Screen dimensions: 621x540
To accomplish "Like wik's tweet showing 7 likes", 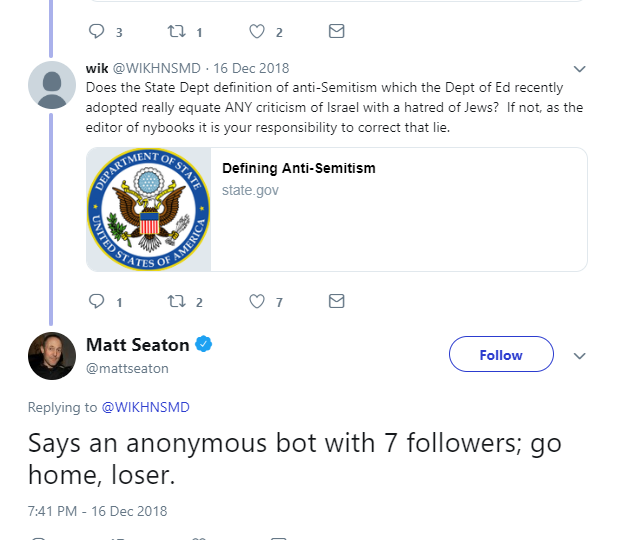I will [x=257, y=301].
